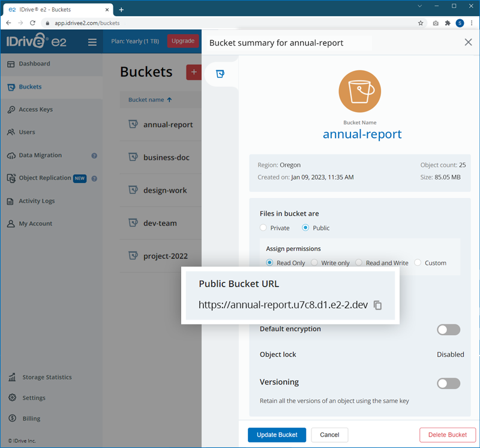Click the Data Migration cloud icon
This screenshot has height=448, width=480.
pos(11,156)
